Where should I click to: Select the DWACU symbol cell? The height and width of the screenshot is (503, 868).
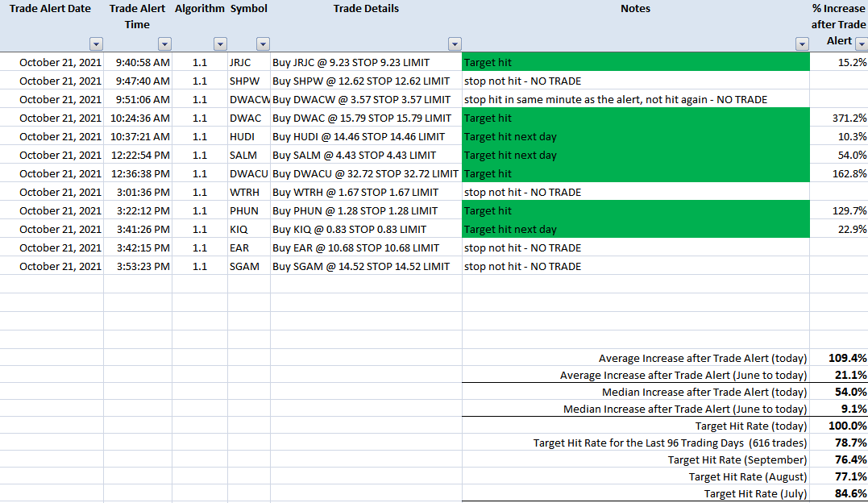coord(248,174)
